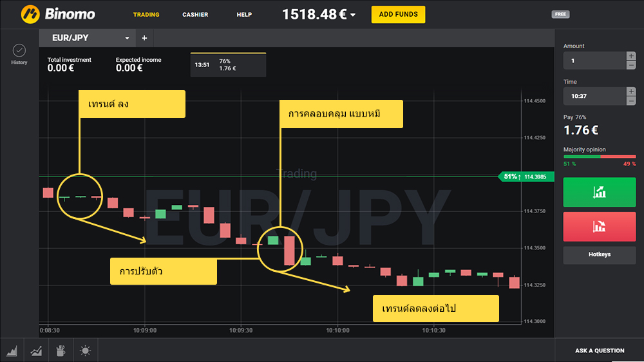644x362 pixels.
Task: Click the Majority opinion sentiment bar
Action: (599, 157)
